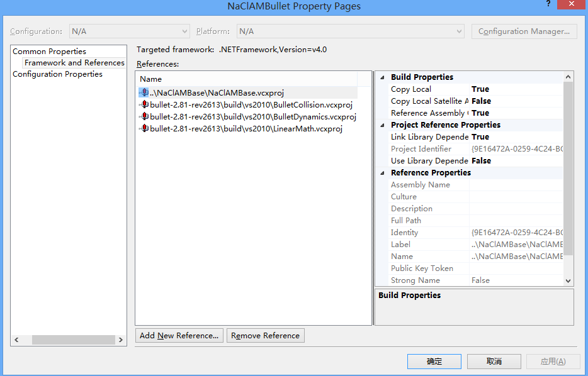
Task: Select the BulletCollision.vcxproj reference row
Action: tap(248, 104)
